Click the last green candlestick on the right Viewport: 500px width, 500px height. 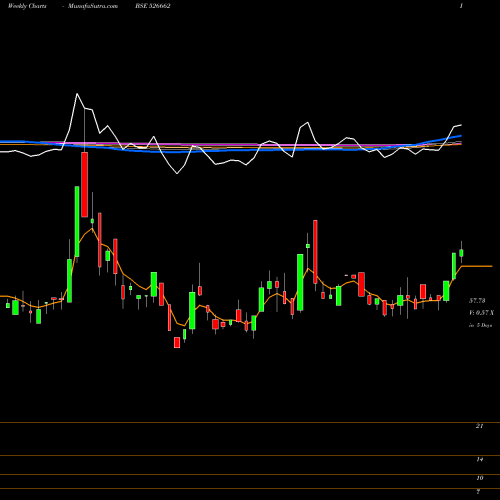(462, 253)
